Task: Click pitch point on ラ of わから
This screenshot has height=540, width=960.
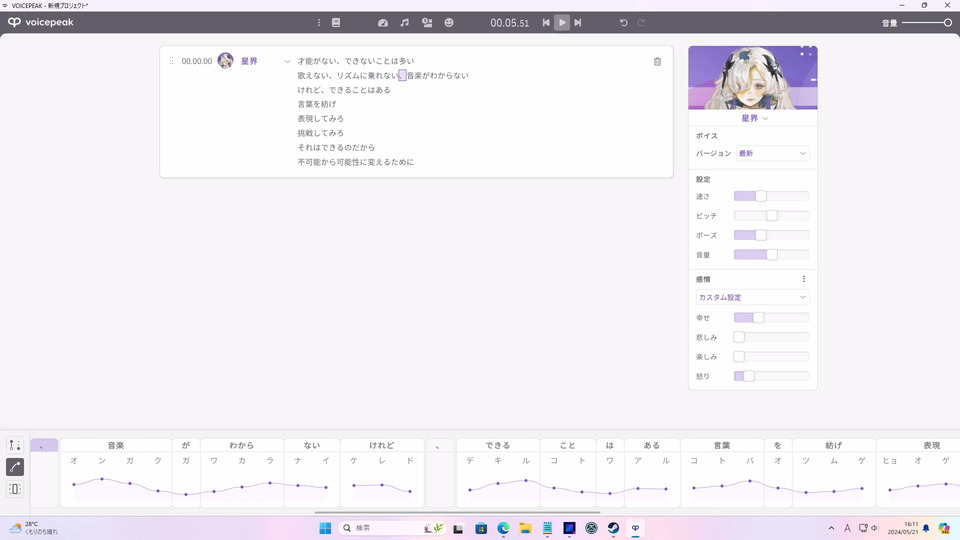Action: click(270, 483)
